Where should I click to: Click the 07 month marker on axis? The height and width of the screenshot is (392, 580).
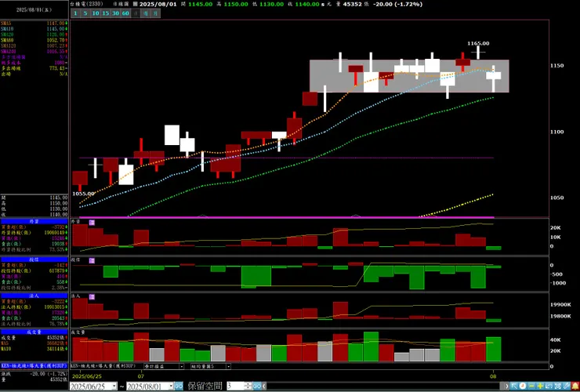point(141,376)
